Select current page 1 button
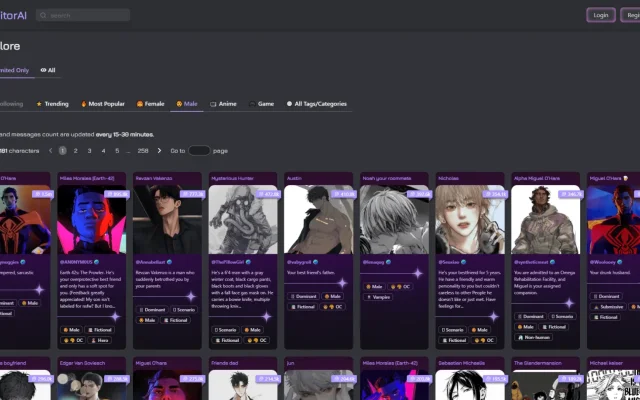This screenshot has height=400, width=640. point(62,151)
